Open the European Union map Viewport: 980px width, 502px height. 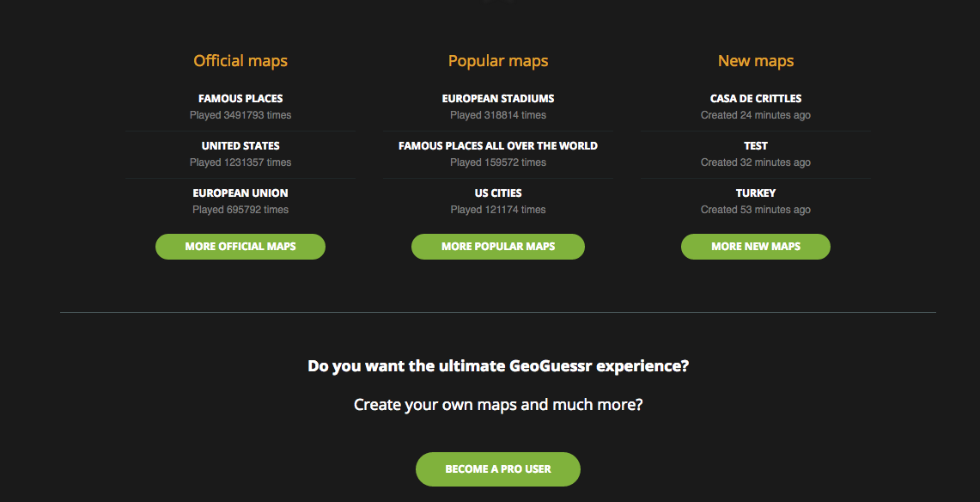[x=240, y=193]
